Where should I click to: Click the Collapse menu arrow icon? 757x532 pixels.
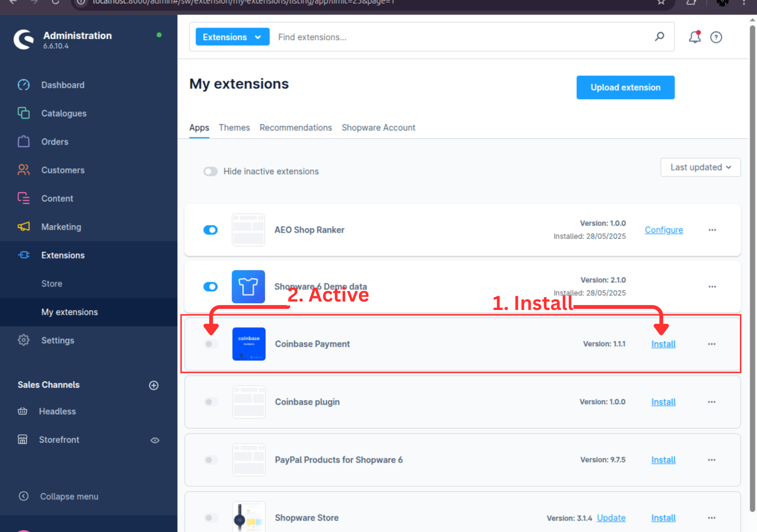(x=24, y=496)
